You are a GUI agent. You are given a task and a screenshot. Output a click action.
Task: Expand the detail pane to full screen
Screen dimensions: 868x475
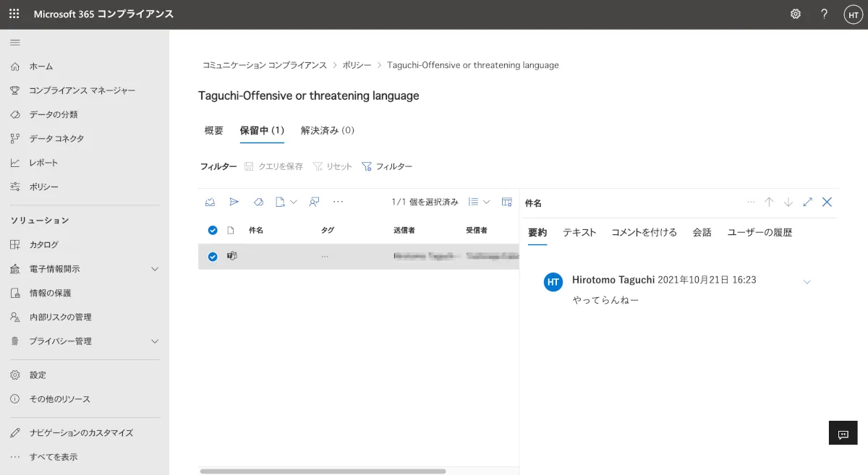coord(808,202)
